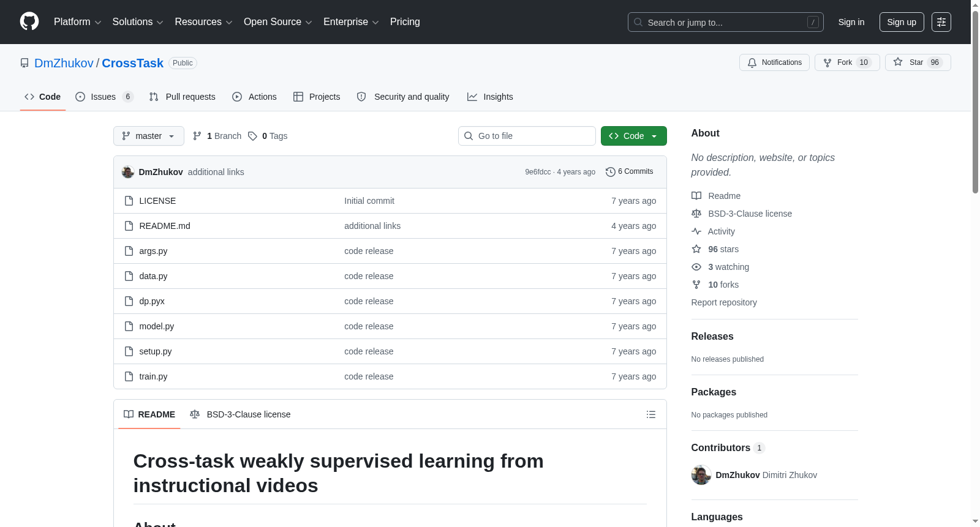Open the CrossTask repository name link
This screenshot has height=527, width=980.
click(x=133, y=63)
